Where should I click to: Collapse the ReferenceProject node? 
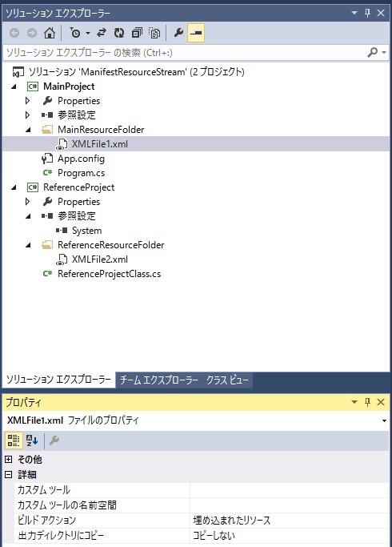14,187
